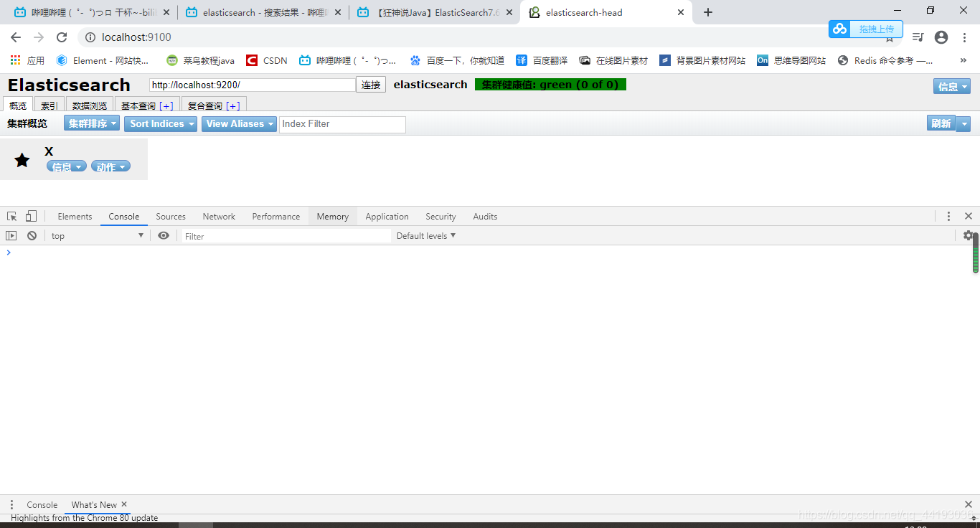980x528 pixels.
Task: Select the inspect element cursor icon
Action: [11, 215]
